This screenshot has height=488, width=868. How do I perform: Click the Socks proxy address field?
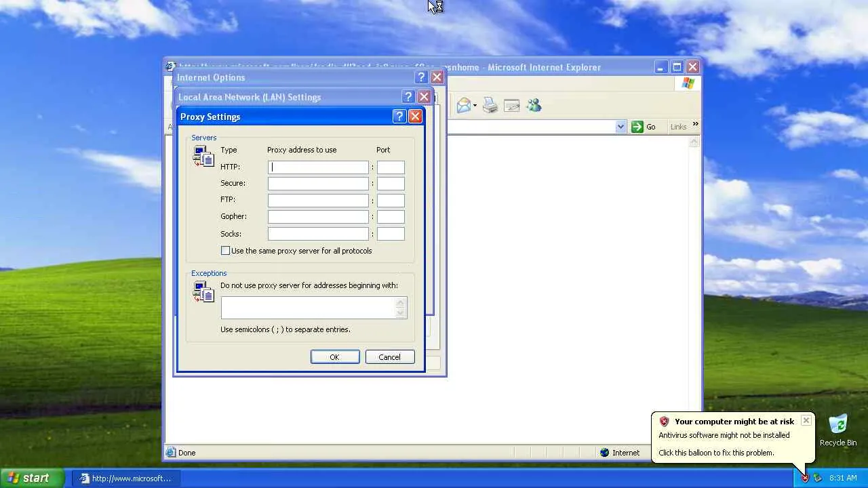[318, 234]
